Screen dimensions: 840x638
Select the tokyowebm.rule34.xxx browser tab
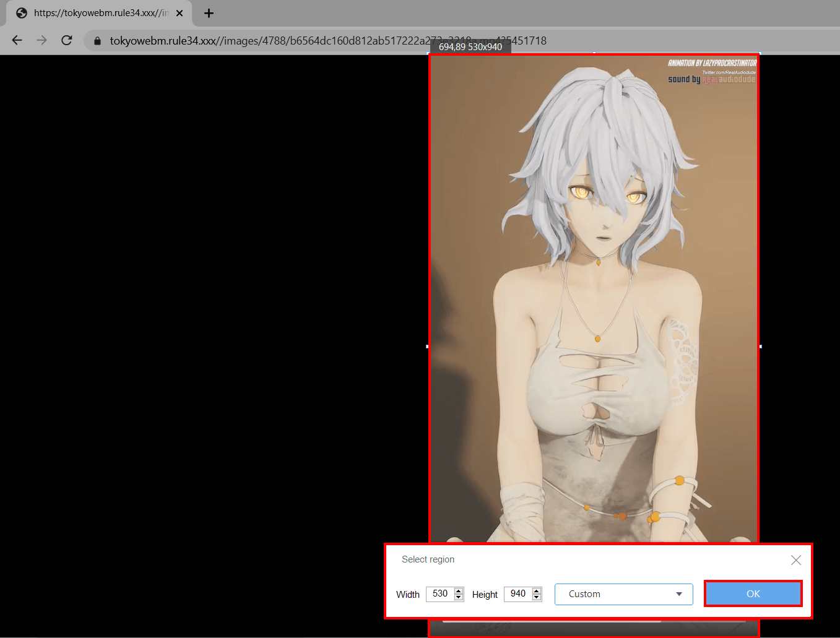(99, 13)
